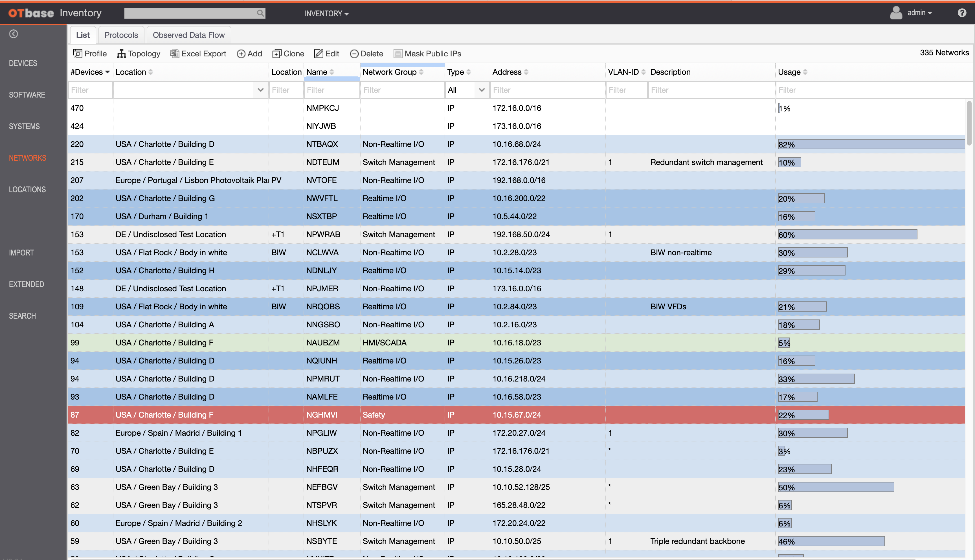Click the Delete minus icon
The image size is (975, 560).
(x=354, y=54)
